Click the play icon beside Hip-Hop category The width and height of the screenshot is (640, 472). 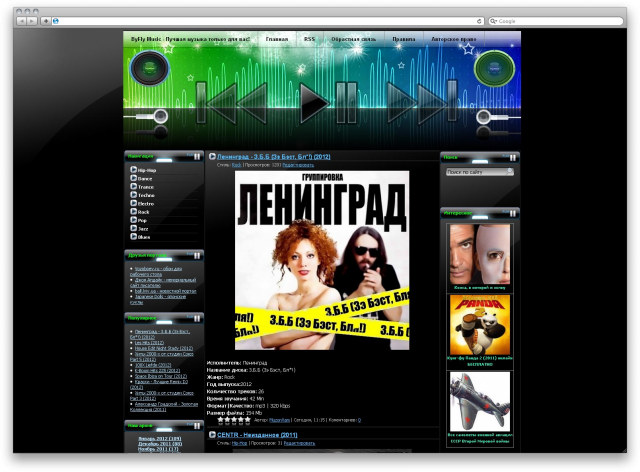click(x=133, y=171)
